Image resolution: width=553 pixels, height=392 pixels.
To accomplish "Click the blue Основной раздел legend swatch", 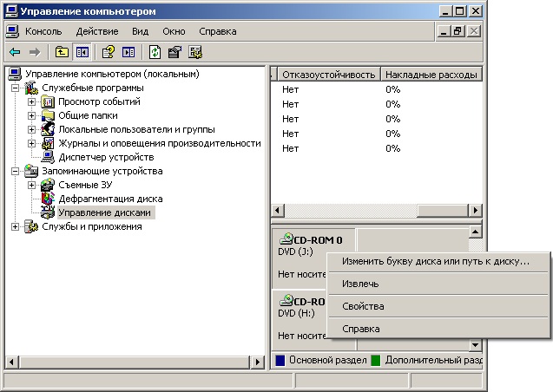I will (280, 359).
